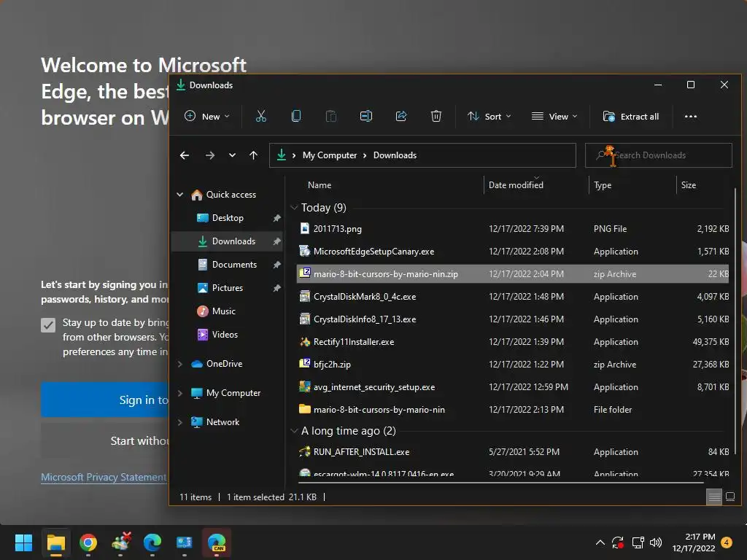Click the volume speaker tray icon
The height and width of the screenshot is (560, 747).
pyautogui.click(x=656, y=542)
